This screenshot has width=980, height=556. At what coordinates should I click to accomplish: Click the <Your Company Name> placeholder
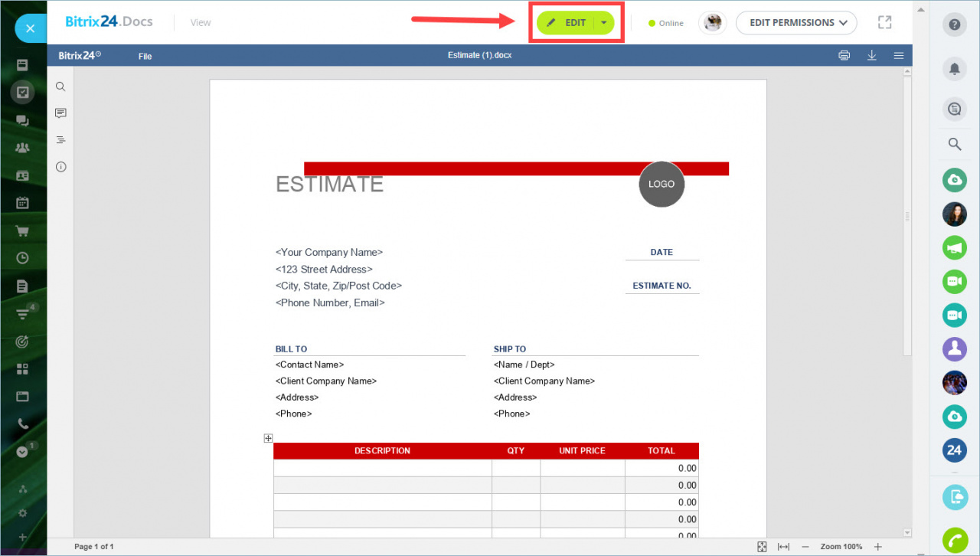(x=329, y=253)
